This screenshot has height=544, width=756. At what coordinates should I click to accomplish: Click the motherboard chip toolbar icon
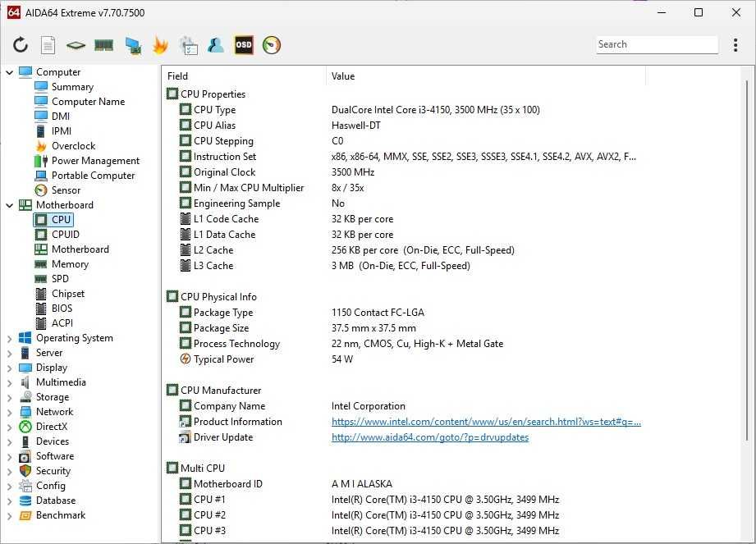[x=76, y=45]
